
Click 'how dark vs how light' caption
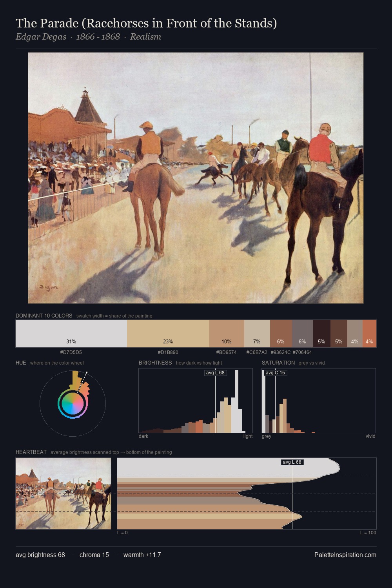coord(199,363)
